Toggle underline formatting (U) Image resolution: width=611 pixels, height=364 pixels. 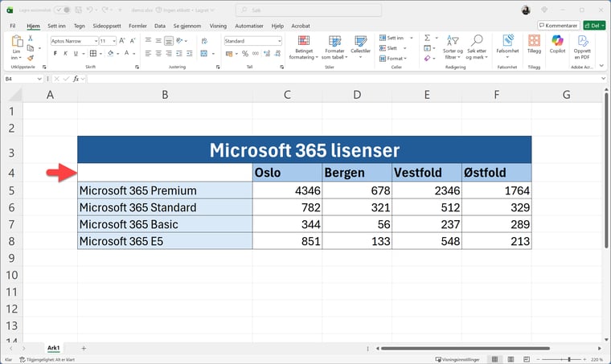pos(76,53)
